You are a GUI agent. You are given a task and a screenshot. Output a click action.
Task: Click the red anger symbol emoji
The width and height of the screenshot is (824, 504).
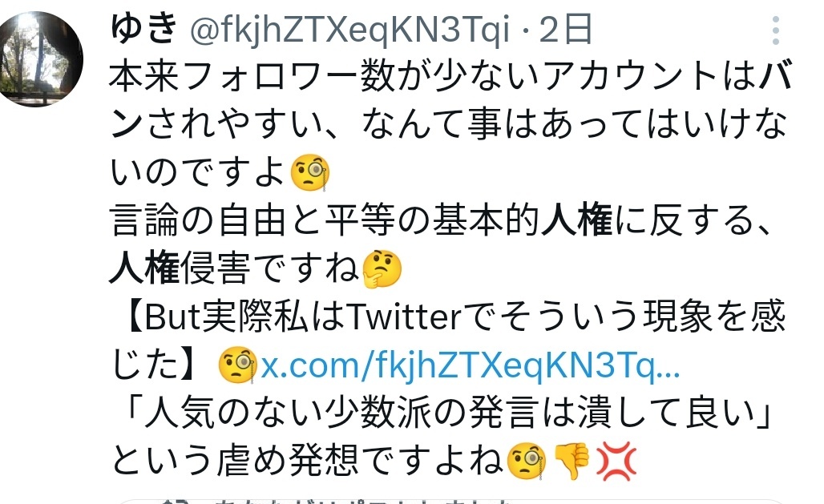(x=616, y=461)
